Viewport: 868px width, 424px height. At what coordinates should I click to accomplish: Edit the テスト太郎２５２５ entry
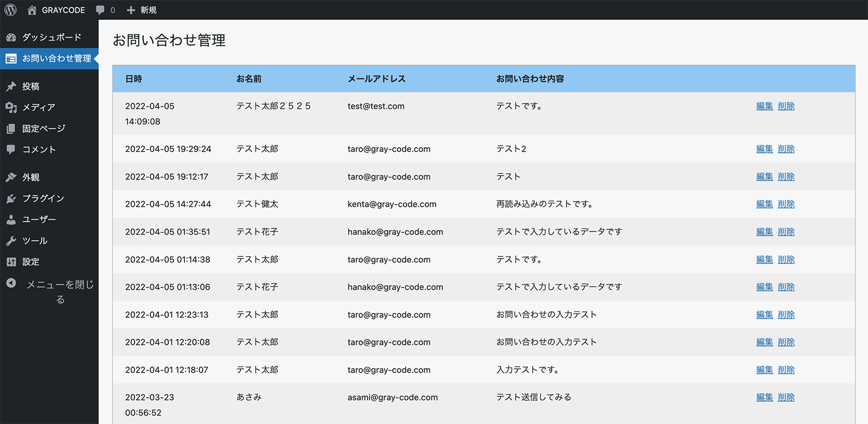pyautogui.click(x=764, y=106)
